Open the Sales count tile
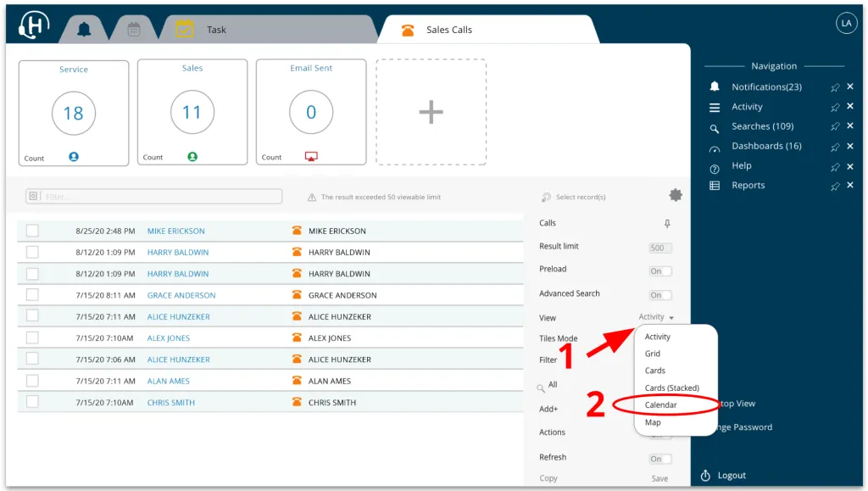This screenshot has height=491, width=868. click(192, 113)
